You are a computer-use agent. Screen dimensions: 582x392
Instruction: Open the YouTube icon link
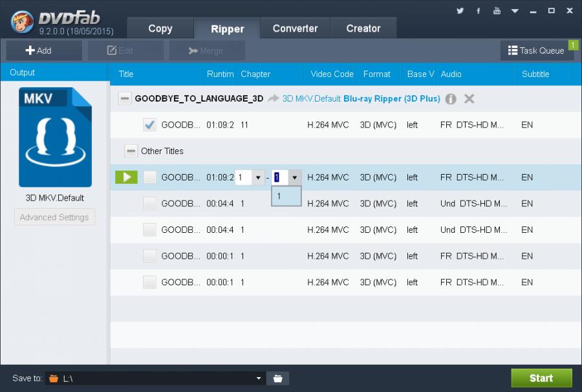497,10
